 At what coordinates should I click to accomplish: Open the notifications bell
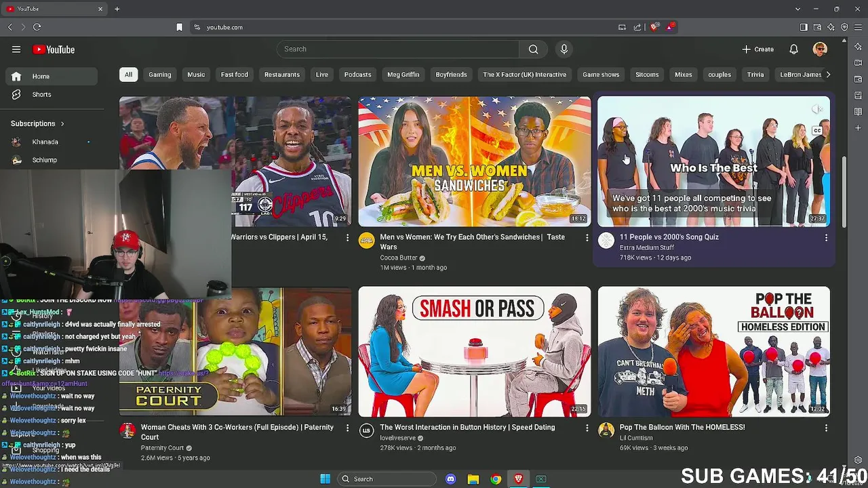tap(793, 49)
